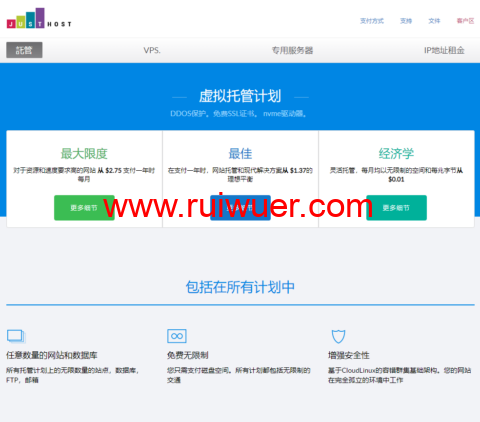Click the CloudLinux description text
The width and height of the screenshot is (480, 422).
click(x=399, y=375)
